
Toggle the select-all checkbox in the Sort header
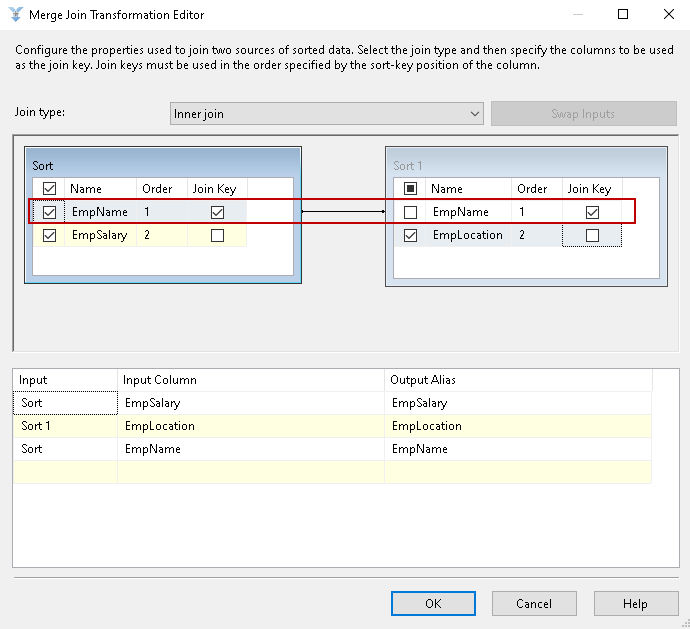tap(49, 189)
